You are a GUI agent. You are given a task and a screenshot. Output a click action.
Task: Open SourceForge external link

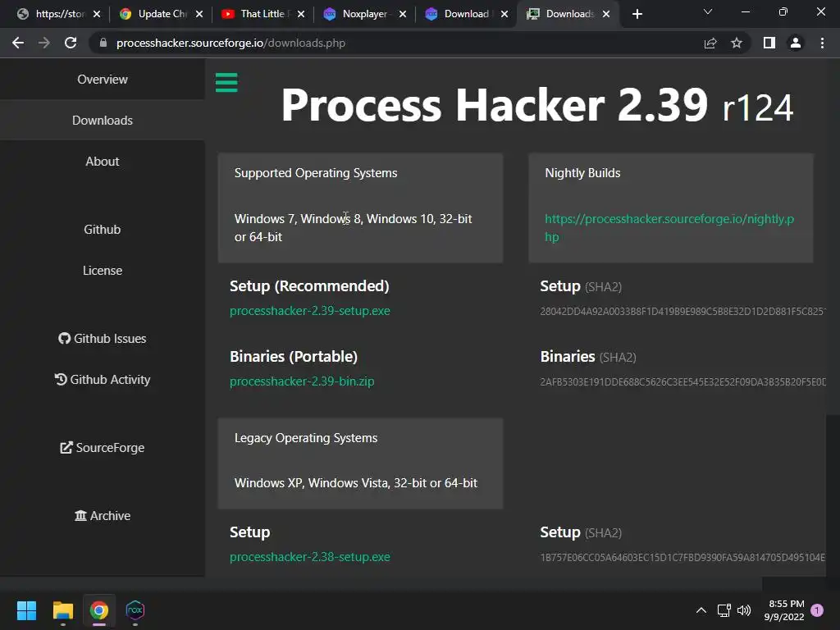pyautogui.click(x=103, y=448)
